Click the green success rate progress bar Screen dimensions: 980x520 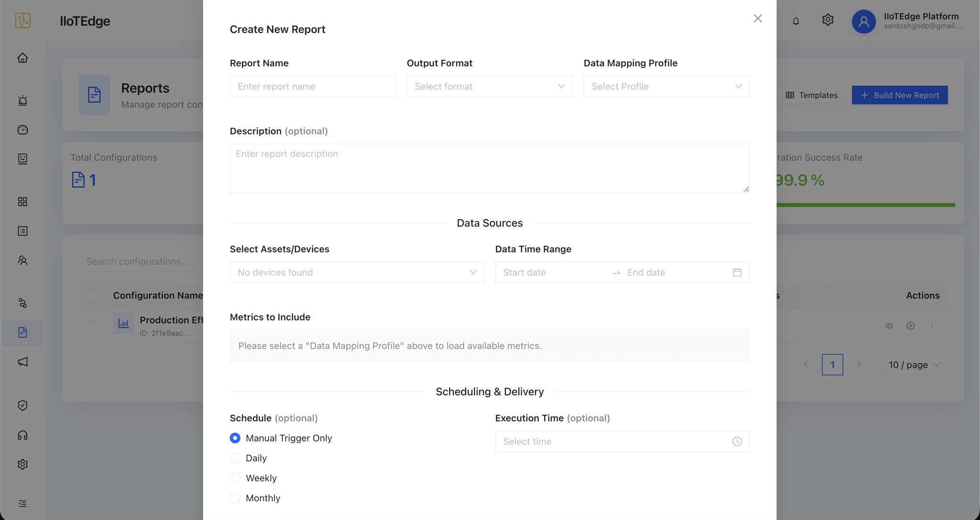(x=866, y=205)
